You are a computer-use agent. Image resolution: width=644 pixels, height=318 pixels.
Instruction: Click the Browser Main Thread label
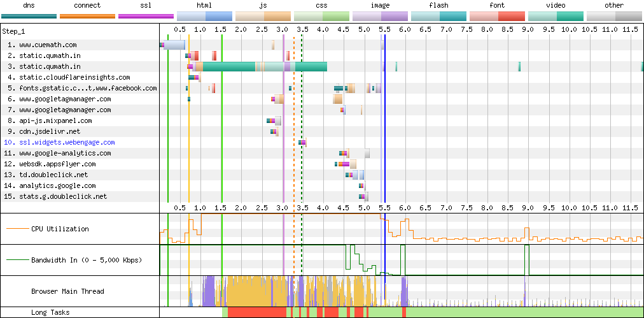67,292
